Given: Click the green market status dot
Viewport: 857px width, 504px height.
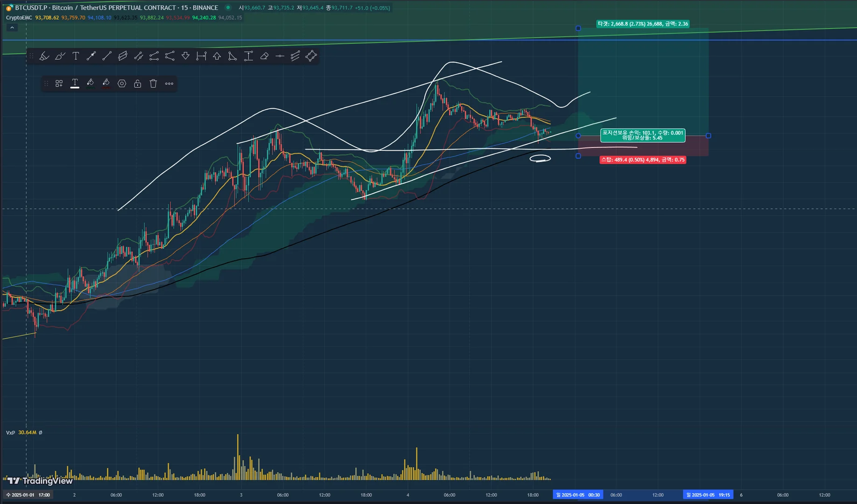Looking at the screenshot, I should (228, 7).
